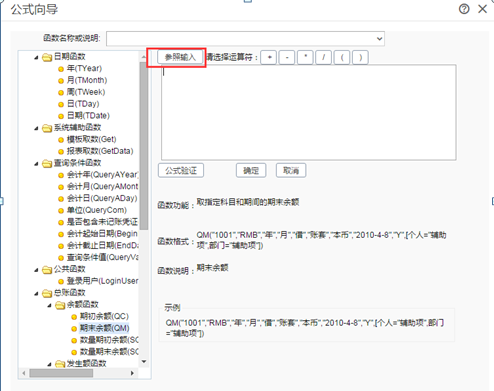This screenshot has width=494, height=391.
Task: Select the 期末余额(QM) function
Action: pyautogui.click(x=104, y=328)
